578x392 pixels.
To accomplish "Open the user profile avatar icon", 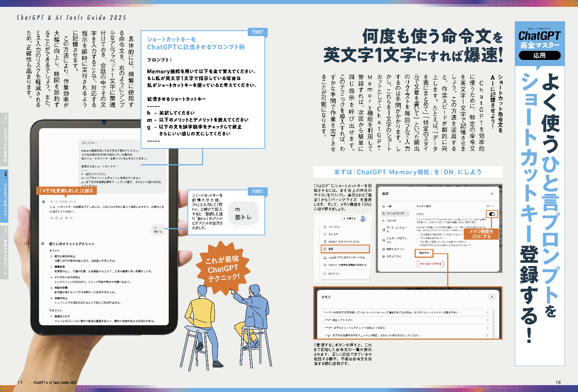I will pos(363,218).
